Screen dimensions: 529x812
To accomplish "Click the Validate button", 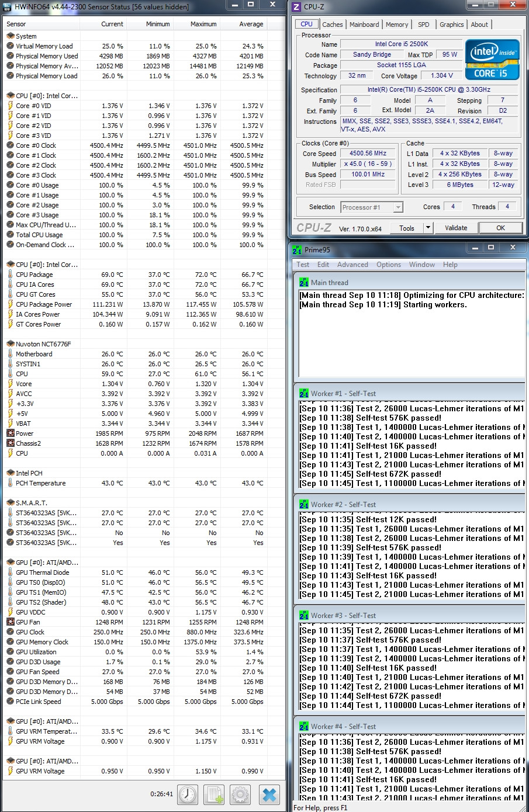I will point(456,228).
